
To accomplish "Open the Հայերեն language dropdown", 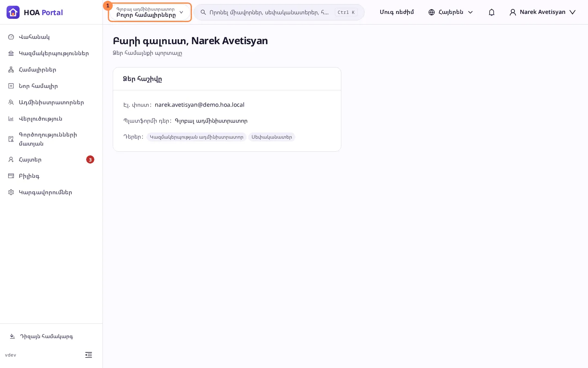I will tap(451, 12).
